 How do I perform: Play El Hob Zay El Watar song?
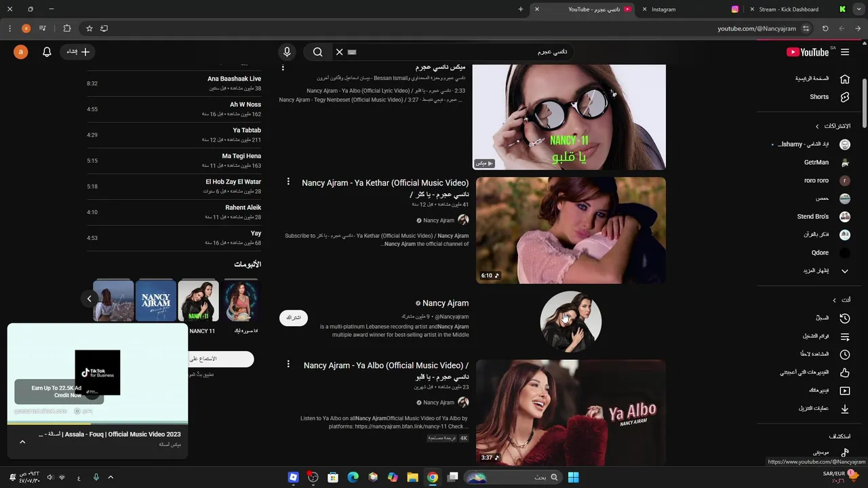[174, 186]
